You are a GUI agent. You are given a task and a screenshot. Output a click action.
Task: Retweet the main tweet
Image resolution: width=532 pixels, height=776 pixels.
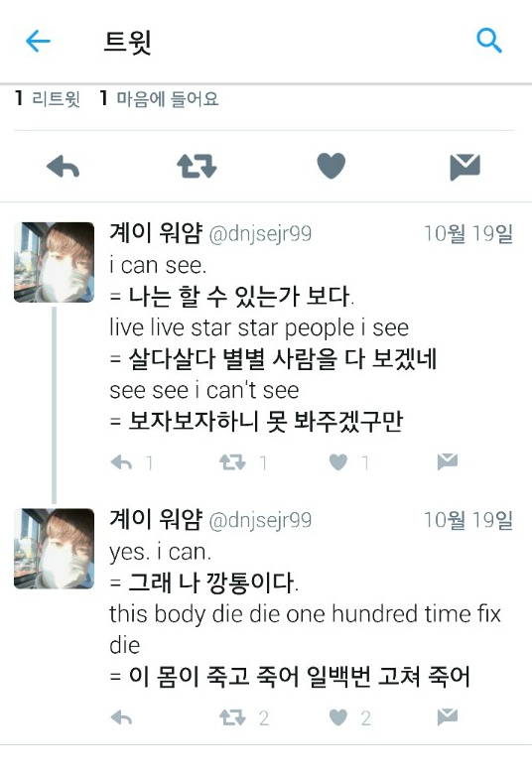pos(197,167)
